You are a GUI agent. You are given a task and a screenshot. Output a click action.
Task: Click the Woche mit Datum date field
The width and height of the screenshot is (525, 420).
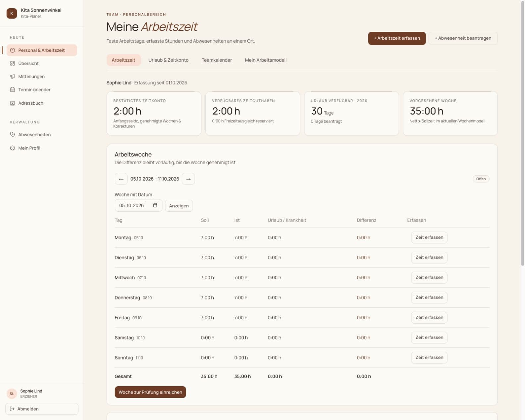pyautogui.click(x=138, y=205)
